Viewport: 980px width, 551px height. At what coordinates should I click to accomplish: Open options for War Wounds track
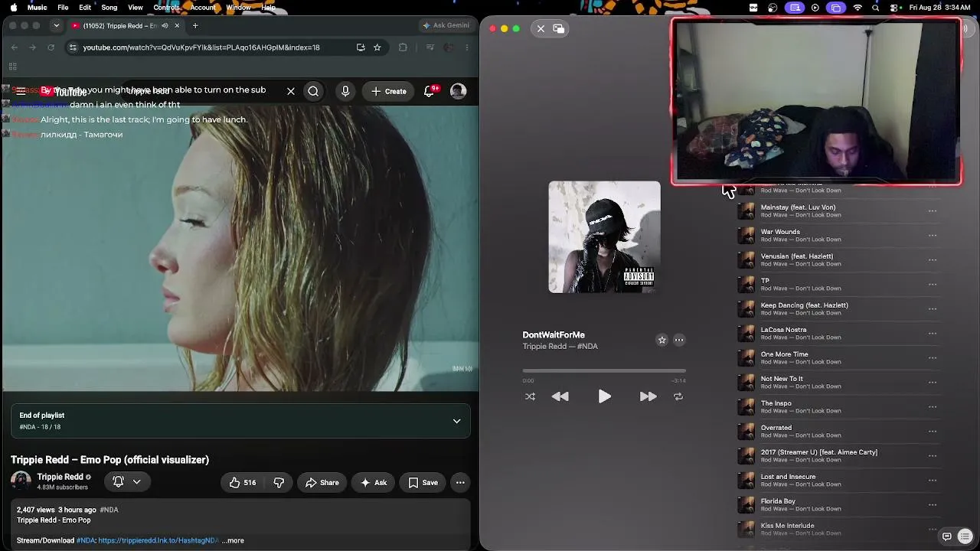click(933, 236)
